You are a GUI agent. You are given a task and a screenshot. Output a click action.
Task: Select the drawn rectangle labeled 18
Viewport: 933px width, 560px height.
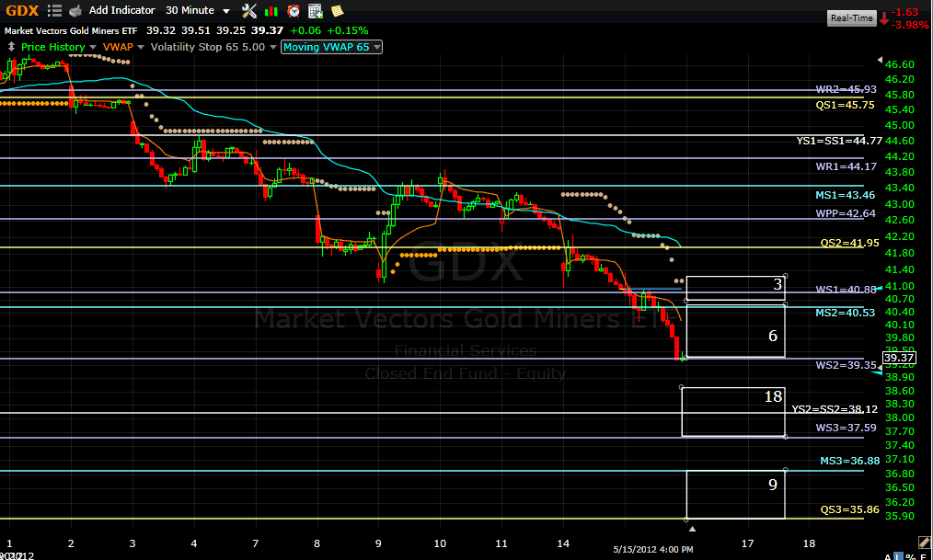[733, 412]
